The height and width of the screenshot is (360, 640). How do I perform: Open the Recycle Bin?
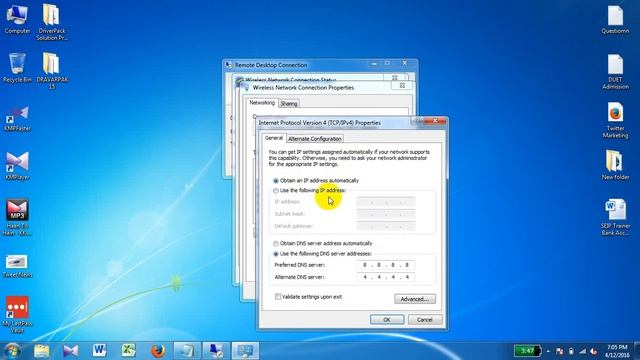pos(17,68)
